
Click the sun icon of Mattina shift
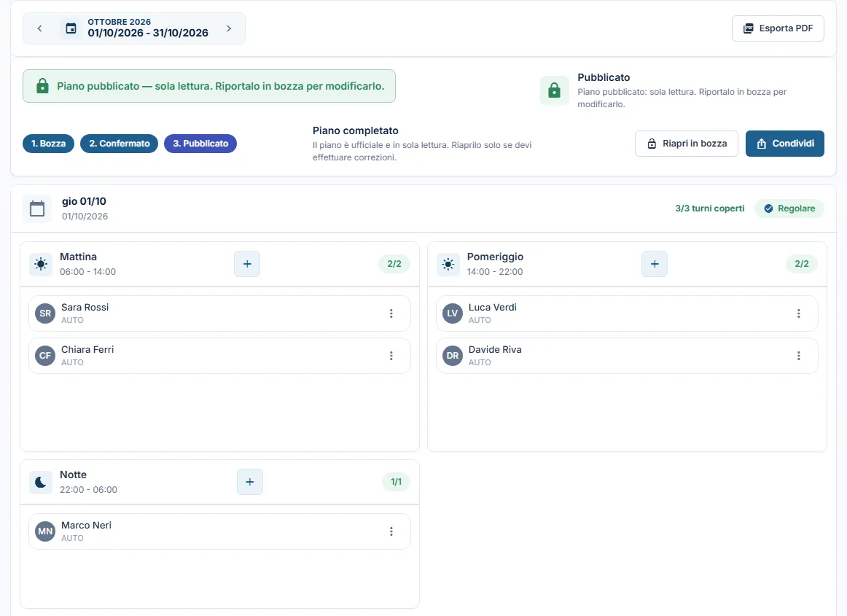point(41,264)
